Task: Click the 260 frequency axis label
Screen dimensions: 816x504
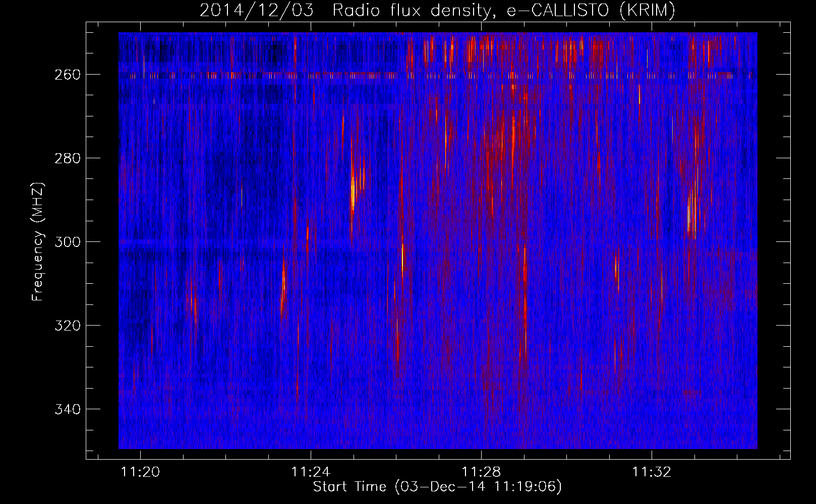Action: (x=67, y=75)
